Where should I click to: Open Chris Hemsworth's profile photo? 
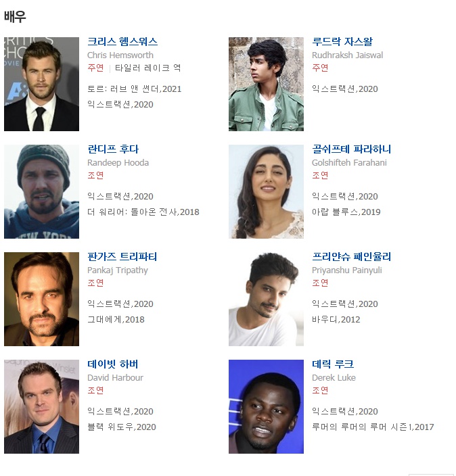pos(42,84)
